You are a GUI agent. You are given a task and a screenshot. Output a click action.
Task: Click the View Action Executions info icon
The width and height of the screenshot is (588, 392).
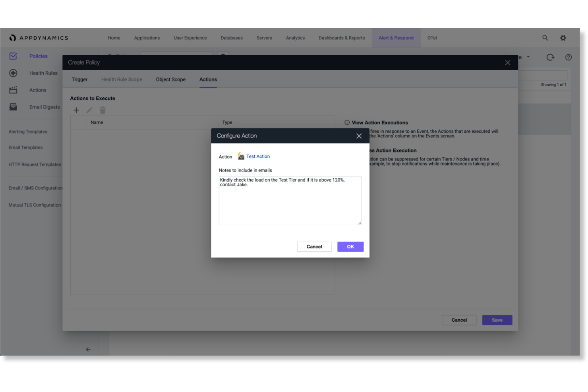(x=347, y=123)
